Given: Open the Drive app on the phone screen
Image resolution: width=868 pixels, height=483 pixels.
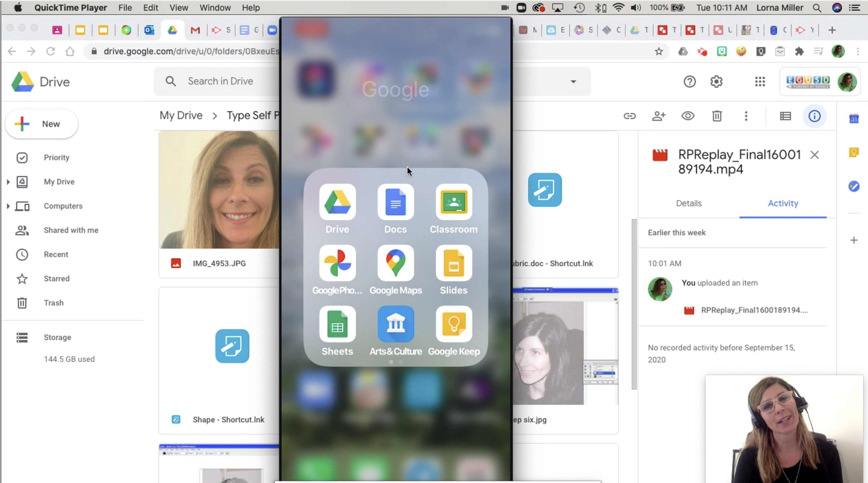Looking at the screenshot, I should click(x=337, y=202).
